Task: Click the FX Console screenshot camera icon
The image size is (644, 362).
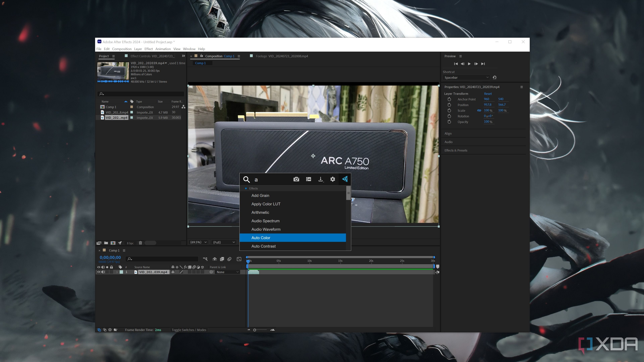Action: pos(296,179)
